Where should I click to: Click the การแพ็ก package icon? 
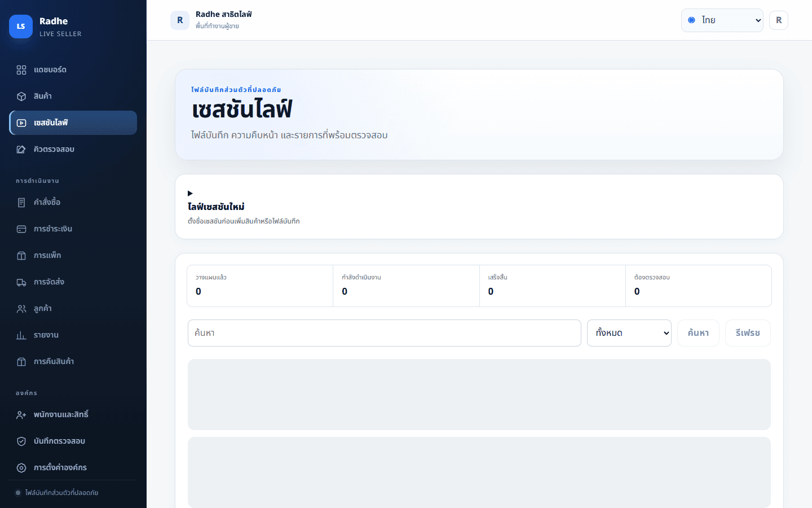pyautogui.click(x=21, y=256)
